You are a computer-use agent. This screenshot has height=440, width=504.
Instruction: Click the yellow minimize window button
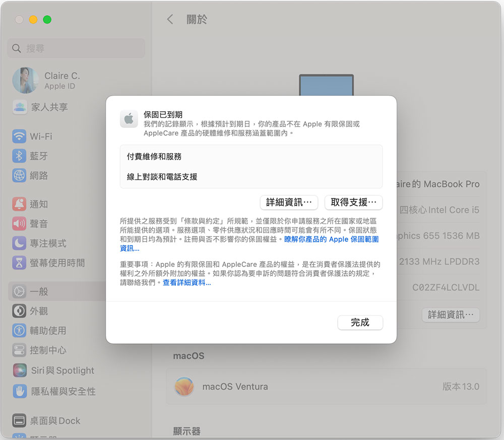[33, 20]
